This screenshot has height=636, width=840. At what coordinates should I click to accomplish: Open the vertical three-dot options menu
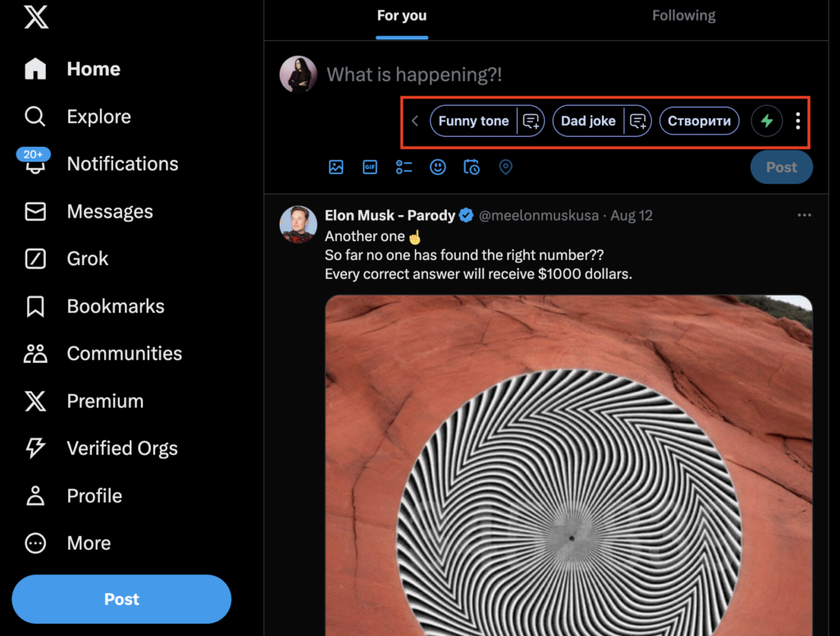[x=798, y=121]
